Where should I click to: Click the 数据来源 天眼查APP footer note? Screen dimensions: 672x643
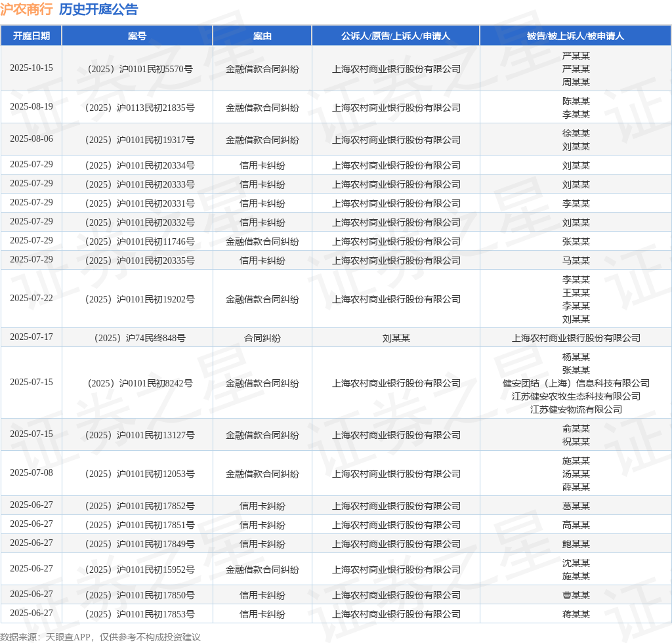pyautogui.click(x=100, y=637)
